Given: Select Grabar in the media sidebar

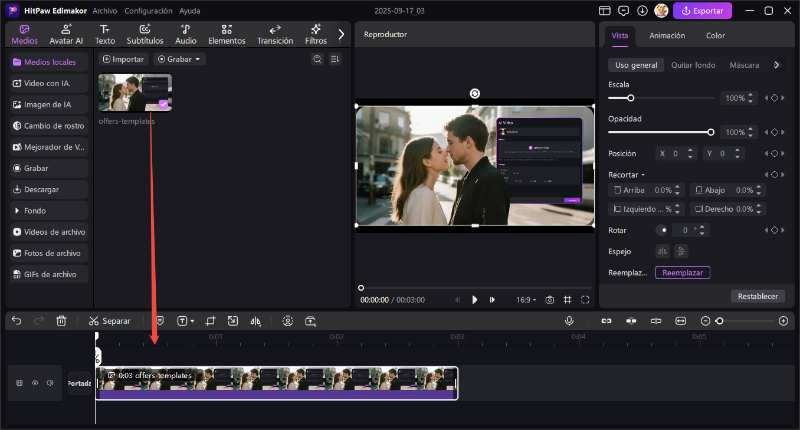Looking at the screenshot, I should (x=48, y=168).
